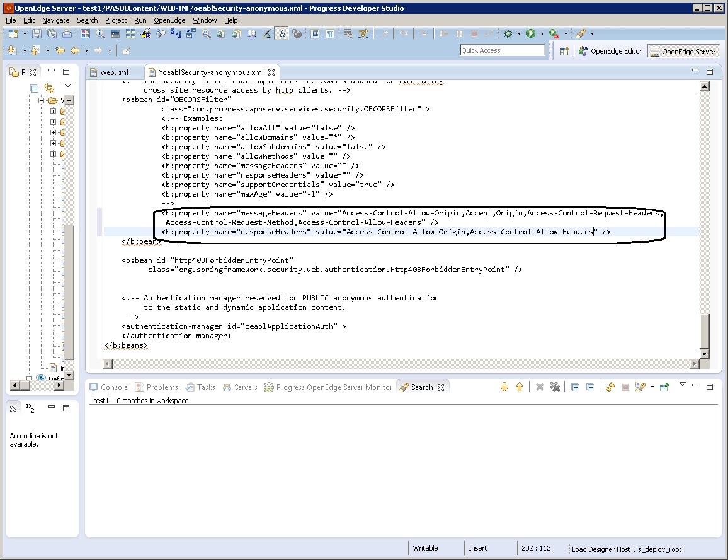This screenshot has width=728, height=560.
Task: Click the Last Edit Location icon
Action: point(60,50)
